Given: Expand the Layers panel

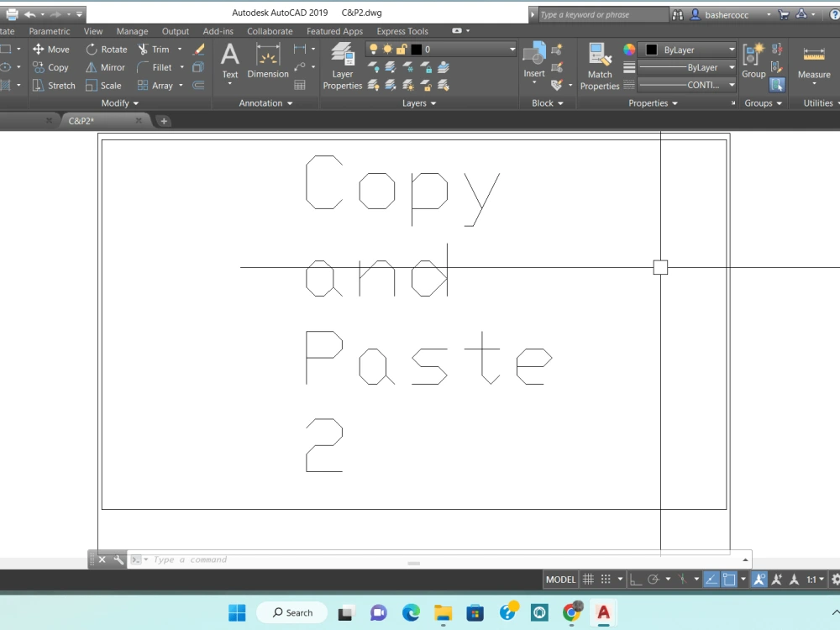Looking at the screenshot, I should 419,102.
